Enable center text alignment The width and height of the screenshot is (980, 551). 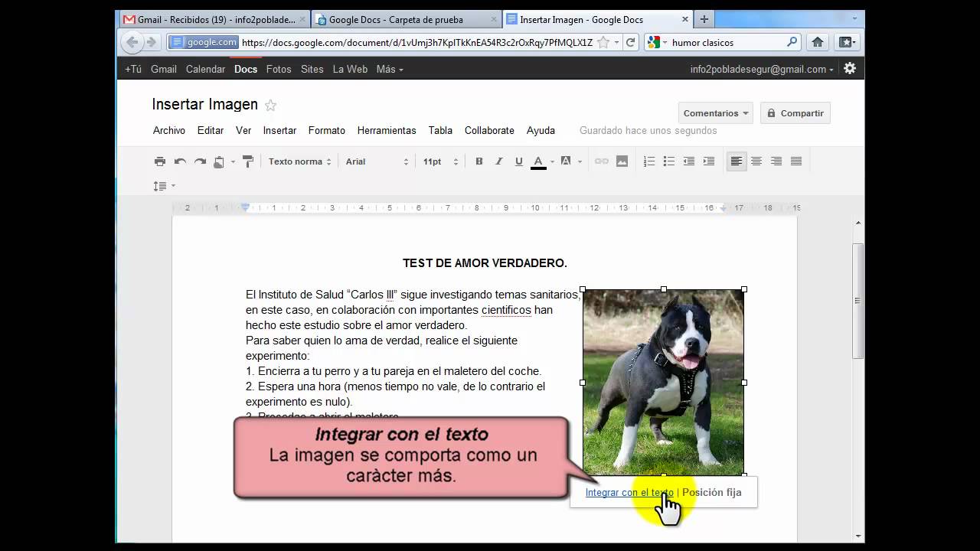(756, 161)
